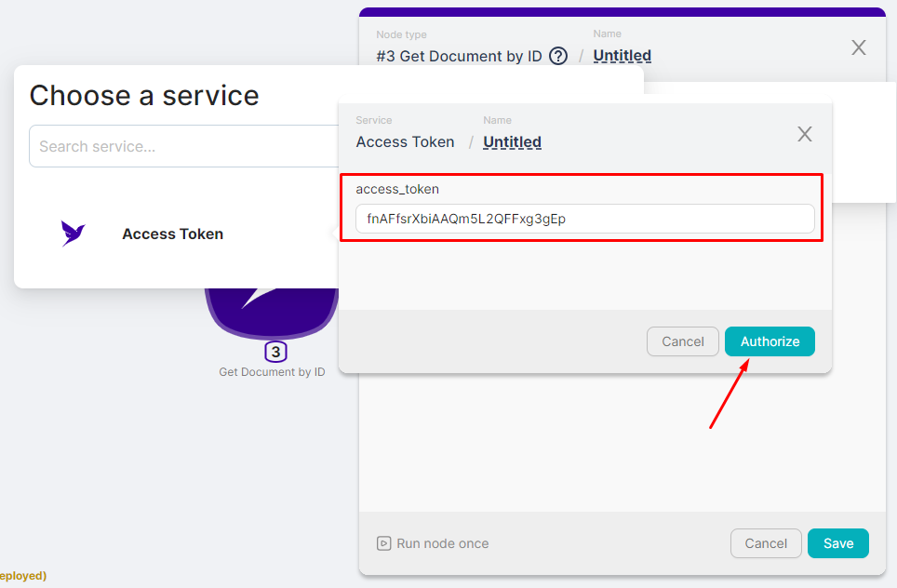The height and width of the screenshot is (588, 897).
Task: Dismiss the Access Token dialog with its X
Action: (804, 134)
